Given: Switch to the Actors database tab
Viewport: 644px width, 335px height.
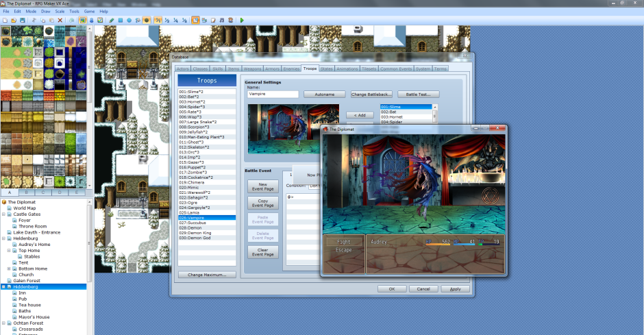Looking at the screenshot, I should 183,69.
